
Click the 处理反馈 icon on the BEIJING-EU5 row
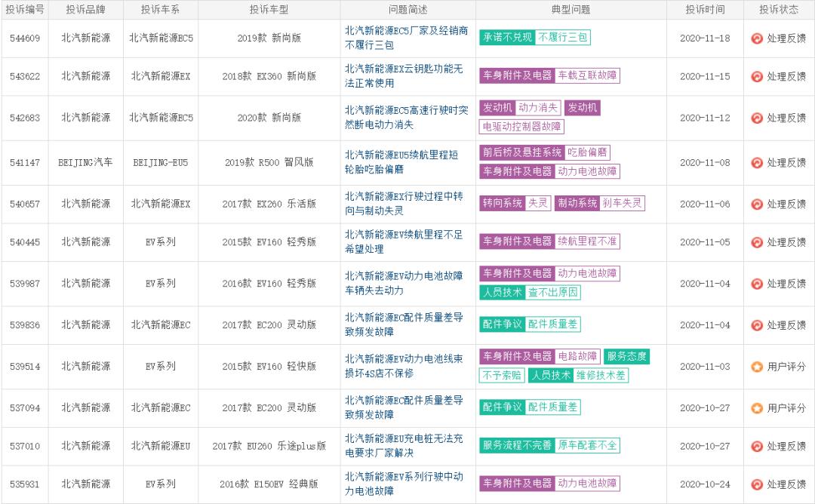[x=756, y=161]
